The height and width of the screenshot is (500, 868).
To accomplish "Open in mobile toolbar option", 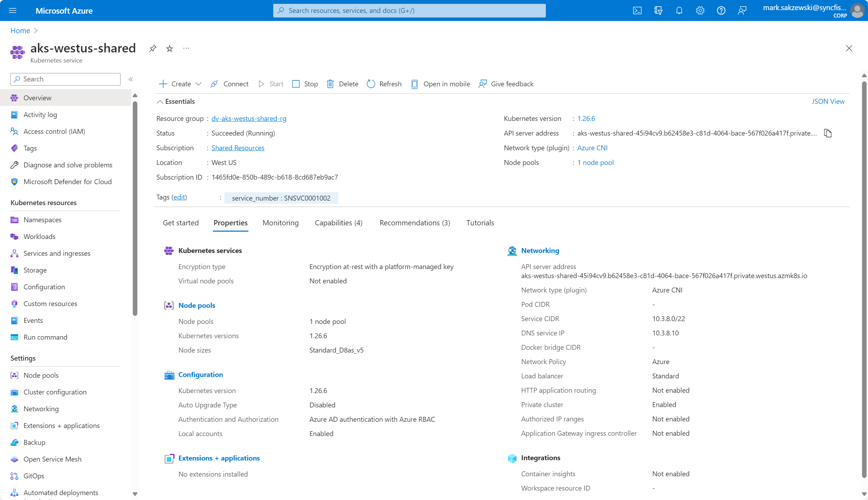I will click(x=441, y=84).
